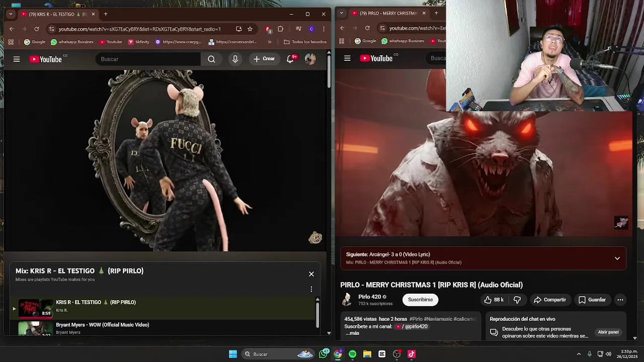Go back in right browser window
This screenshot has height=362, width=644.
(342, 28)
